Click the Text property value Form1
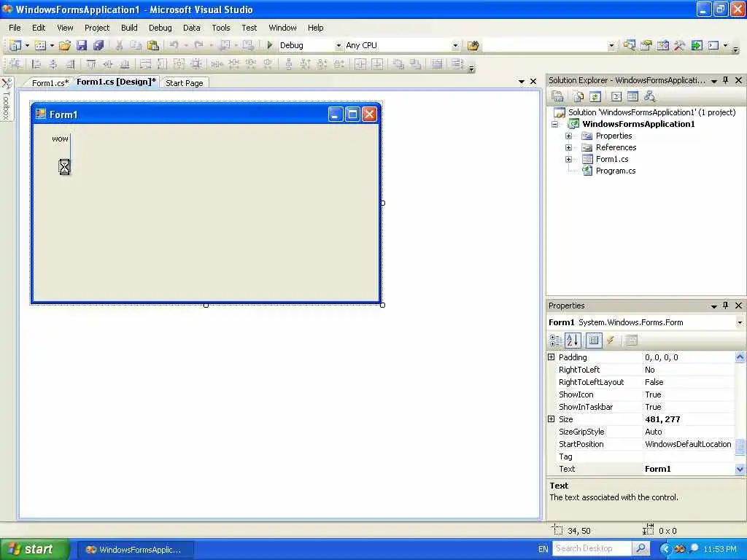The image size is (747, 560). tap(657, 469)
